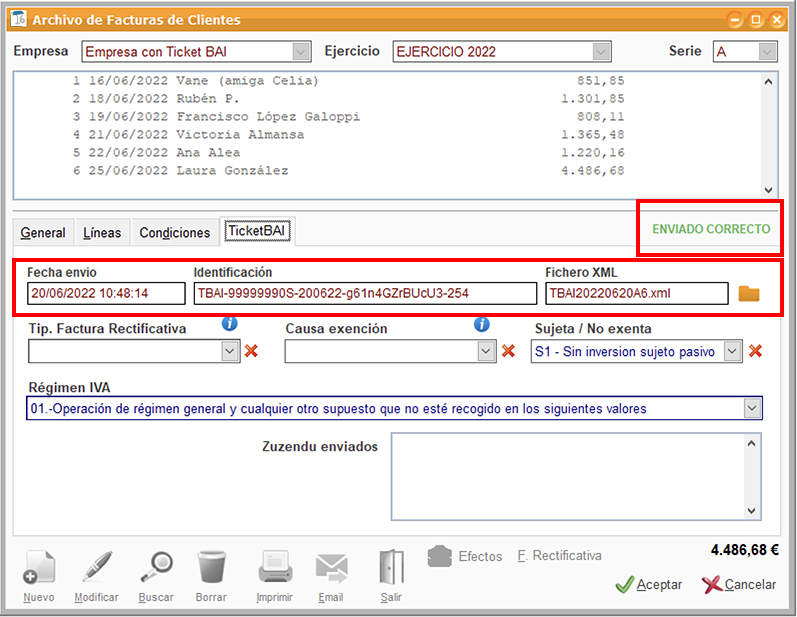The image size is (797, 617).
Task: Show info for Causa exención
Action: pos(482,324)
